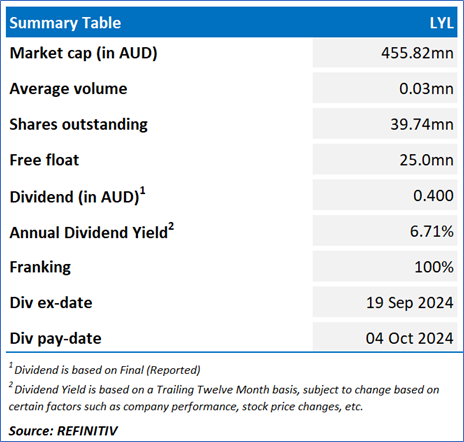
Task: Click the Dividend (in AUD) label
Action: (x=77, y=196)
